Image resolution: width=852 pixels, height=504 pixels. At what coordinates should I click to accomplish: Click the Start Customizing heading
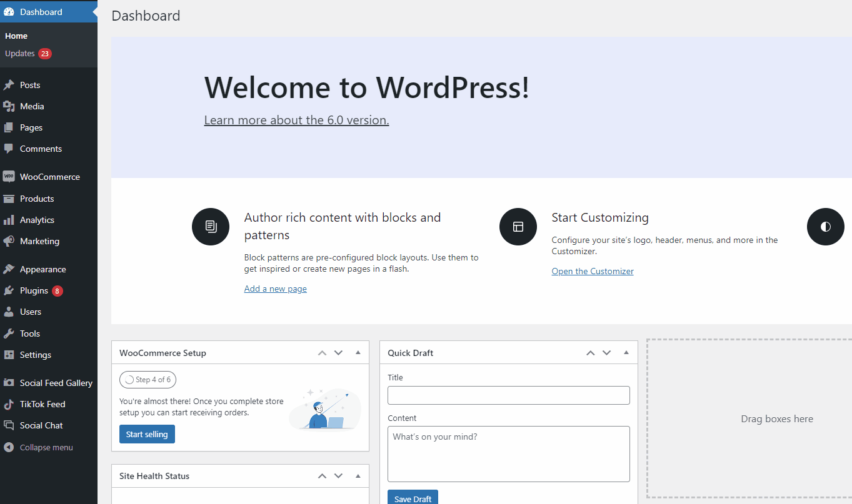click(x=600, y=217)
